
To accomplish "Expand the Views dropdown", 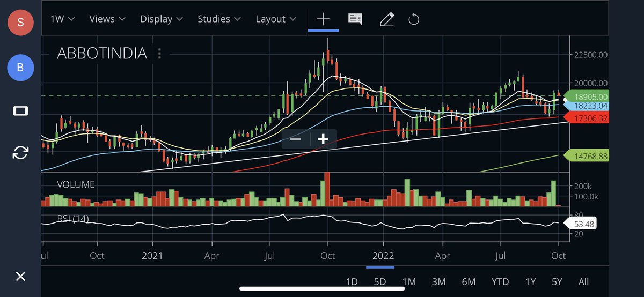I will [107, 19].
